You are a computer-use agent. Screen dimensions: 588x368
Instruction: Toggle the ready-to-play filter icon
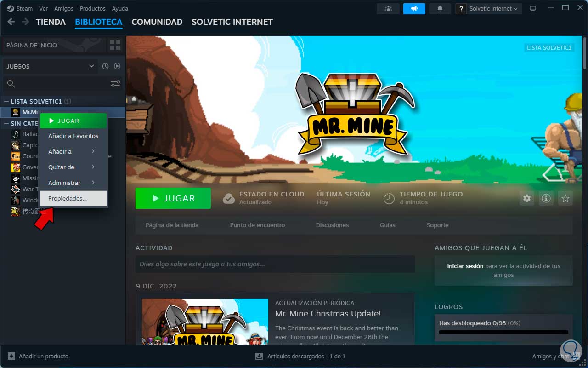(117, 66)
